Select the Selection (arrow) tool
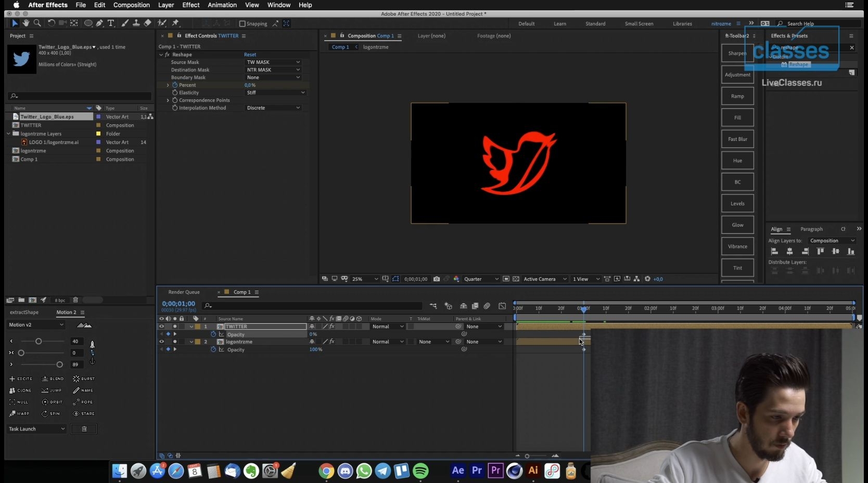 click(x=15, y=23)
